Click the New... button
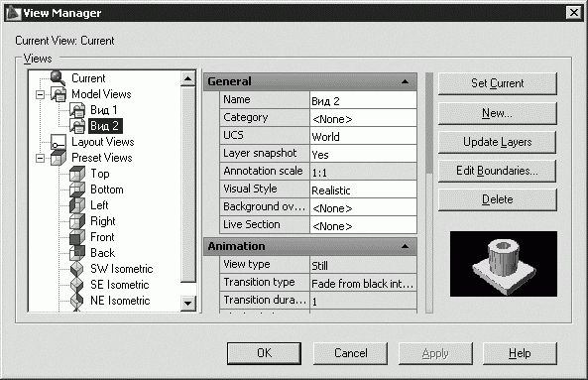 [x=497, y=113]
